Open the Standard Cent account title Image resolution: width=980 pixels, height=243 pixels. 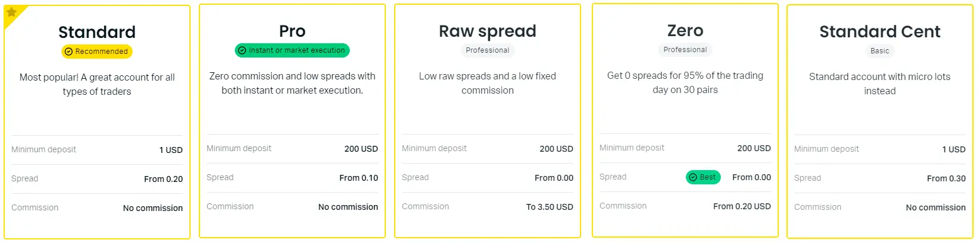click(879, 31)
